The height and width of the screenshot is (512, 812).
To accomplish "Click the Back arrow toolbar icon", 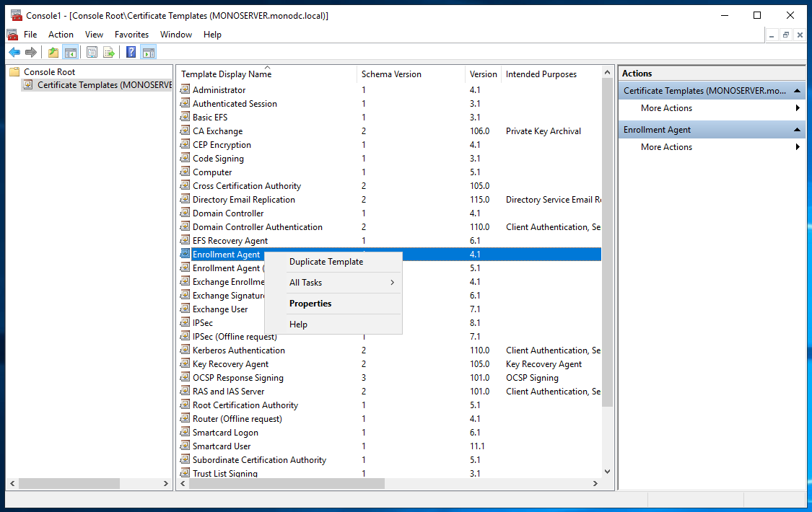I will [x=14, y=52].
